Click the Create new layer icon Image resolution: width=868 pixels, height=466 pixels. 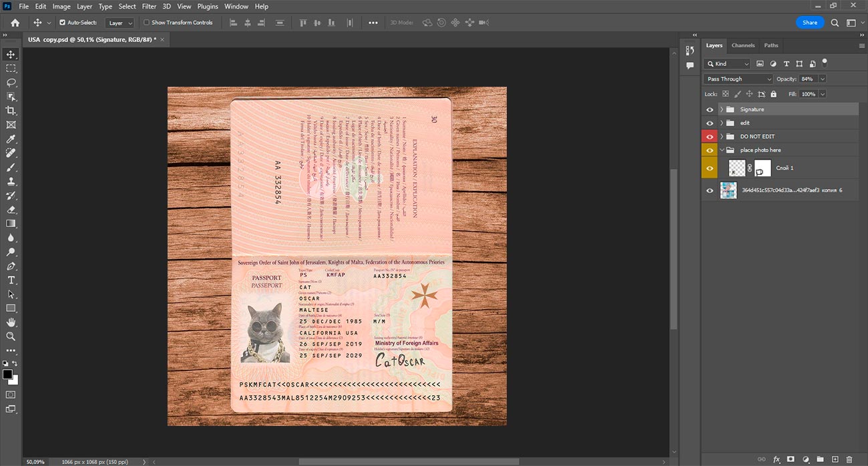pyautogui.click(x=835, y=459)
